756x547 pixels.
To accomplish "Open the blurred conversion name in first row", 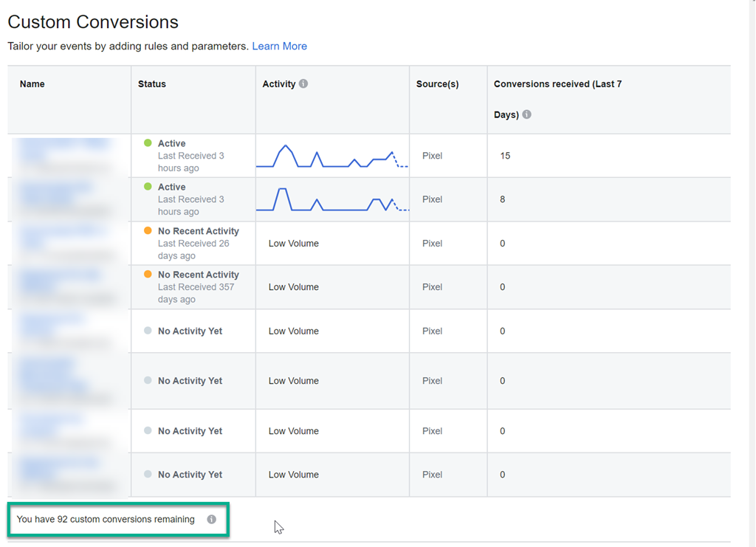I will coord(65,151).
